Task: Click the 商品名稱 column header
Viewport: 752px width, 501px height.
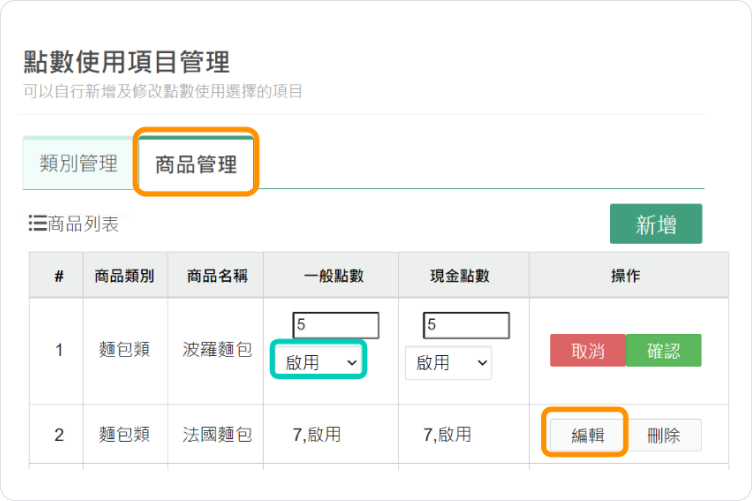Action: pos(216,275)
